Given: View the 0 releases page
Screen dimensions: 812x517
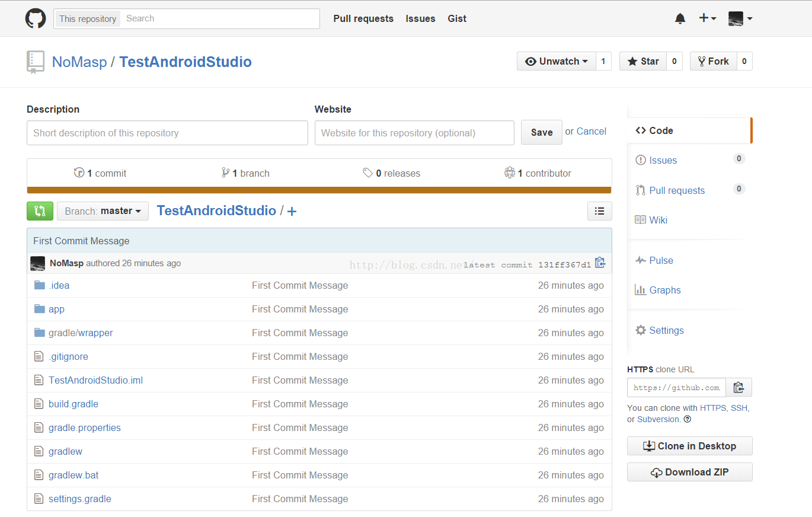Looking at the screenshot, I should tap(392, 173).
